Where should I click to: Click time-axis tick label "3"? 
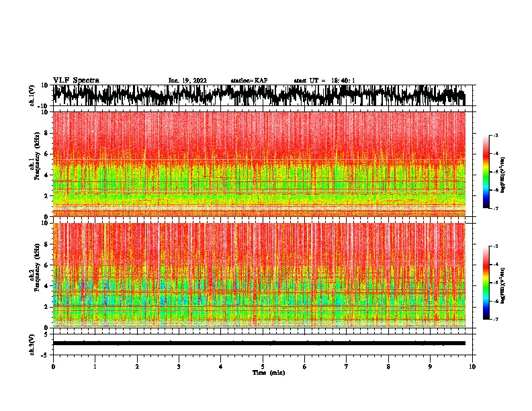click(x=179, y=367)
